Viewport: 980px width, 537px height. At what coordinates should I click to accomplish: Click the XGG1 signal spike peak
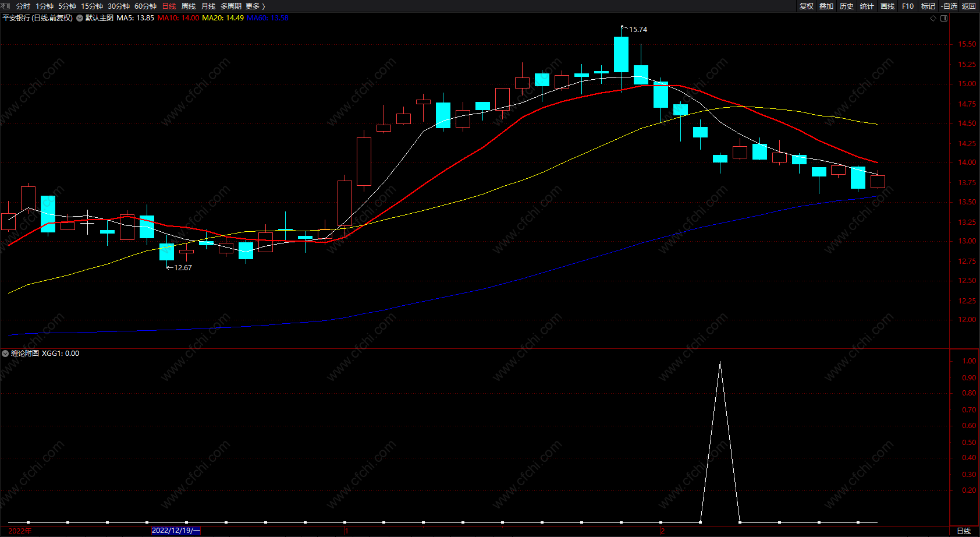(x=720, y=362)
